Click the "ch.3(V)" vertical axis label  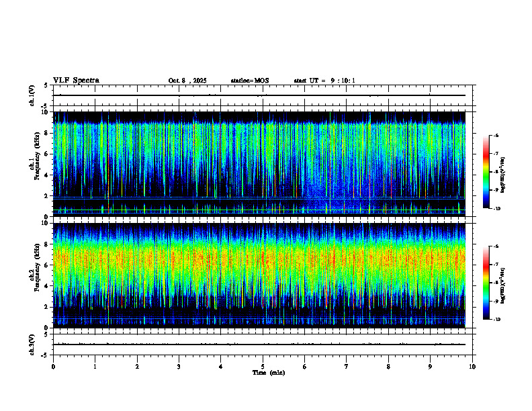click(x=32, y=345)
